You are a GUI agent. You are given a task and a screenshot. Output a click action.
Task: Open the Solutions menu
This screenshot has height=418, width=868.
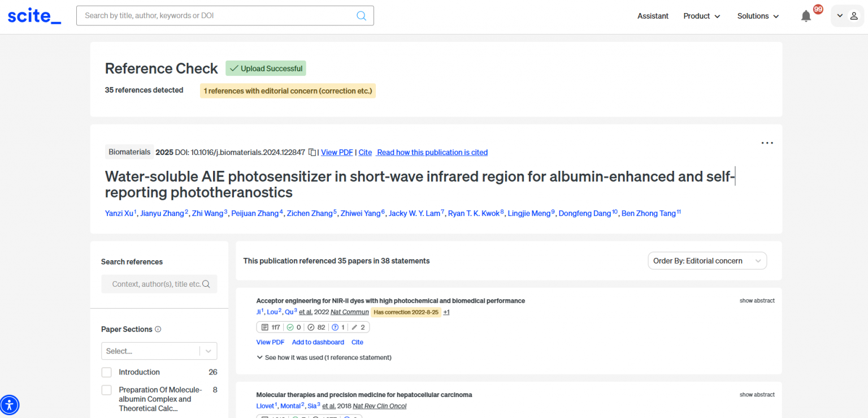(x=758, y=16)
